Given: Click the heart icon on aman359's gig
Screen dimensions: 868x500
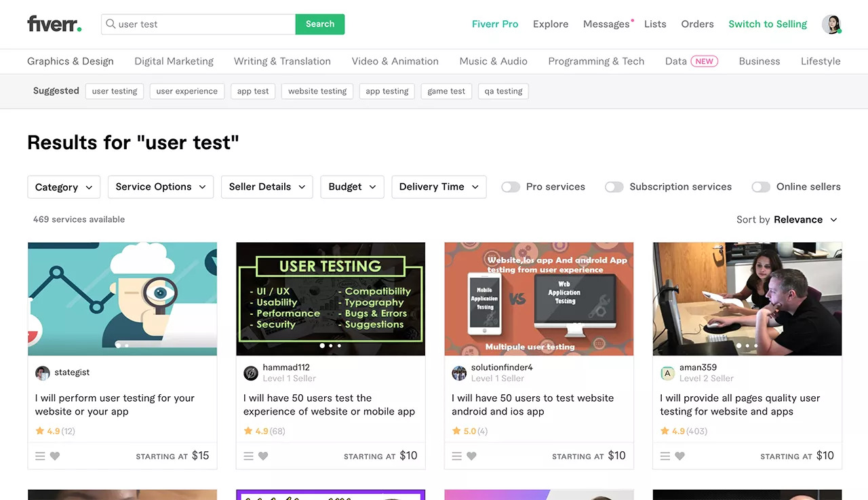Looking at the screenshot, I should click(x=679, y=456).
